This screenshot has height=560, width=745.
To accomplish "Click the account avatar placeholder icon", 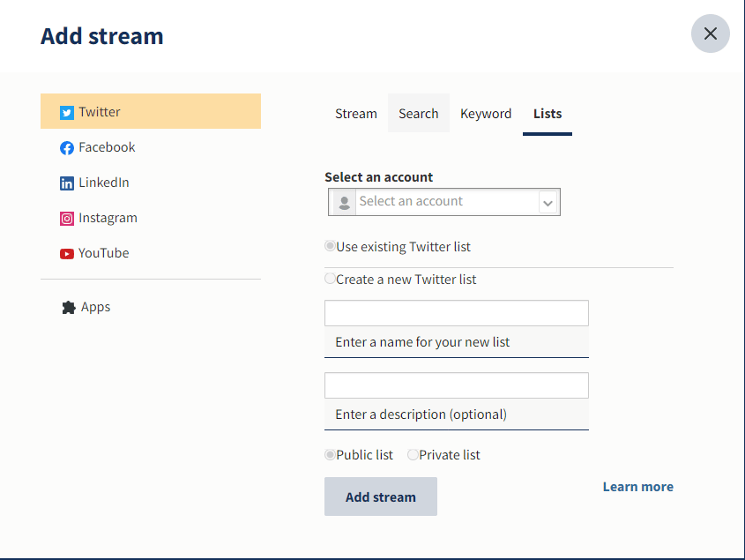I will 345,202.
